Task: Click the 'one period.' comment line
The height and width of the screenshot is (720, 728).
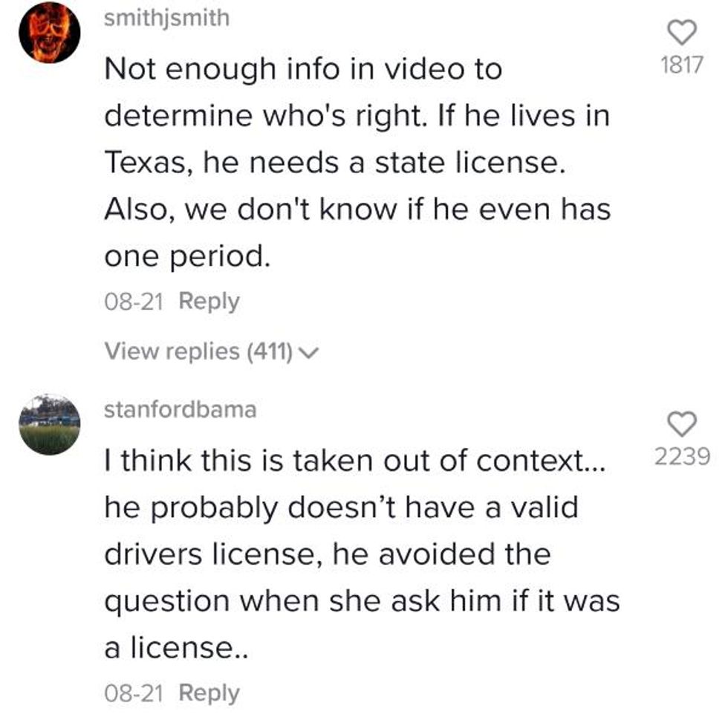Action: tap(187, 257)
